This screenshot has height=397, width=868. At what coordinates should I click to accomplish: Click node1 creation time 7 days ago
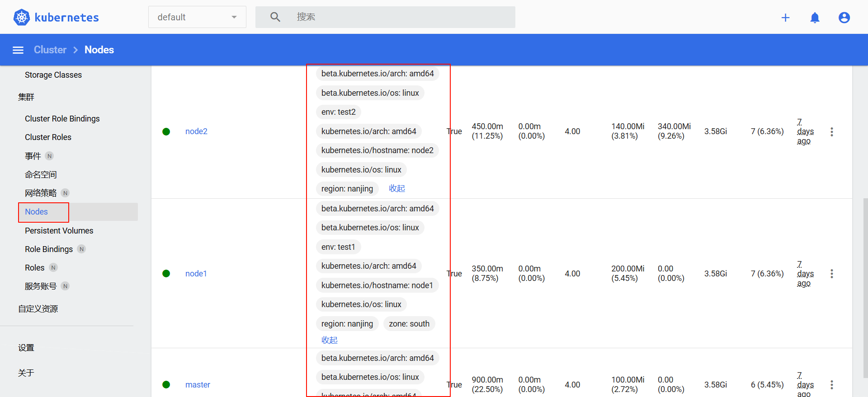805,274
